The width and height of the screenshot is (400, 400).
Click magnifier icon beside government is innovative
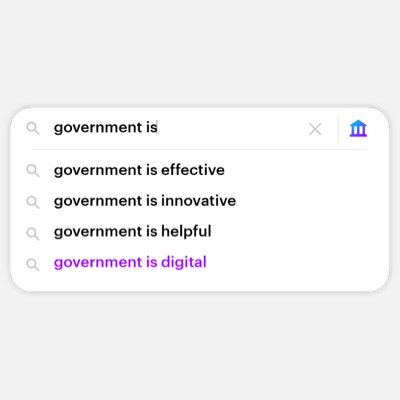33,202
